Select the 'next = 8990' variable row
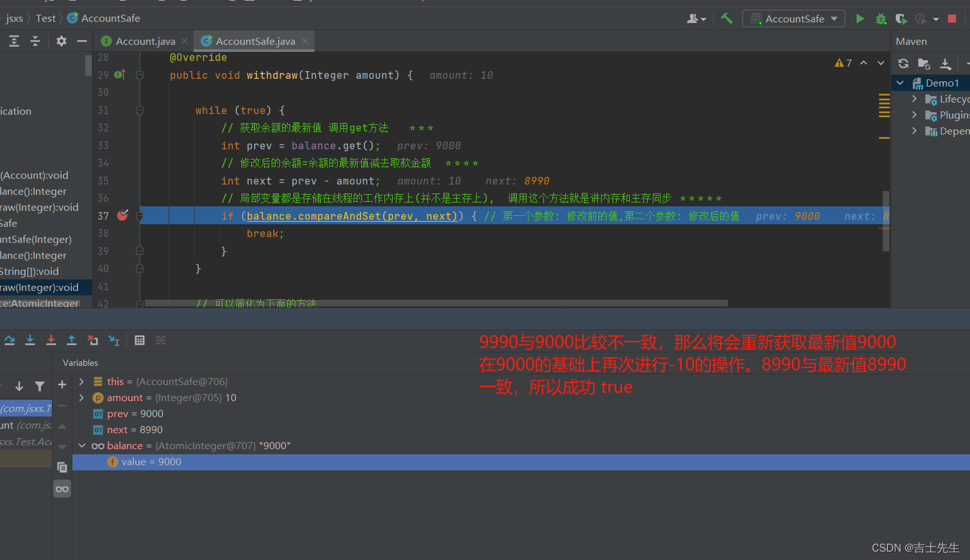The width and height of the screenshot is (970, 560). click(x=521, y=429)
